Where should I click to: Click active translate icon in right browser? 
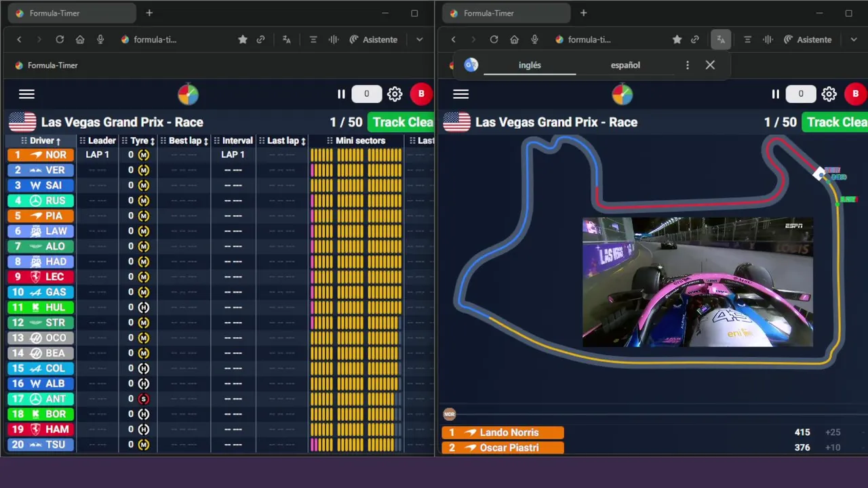point(721,39)
